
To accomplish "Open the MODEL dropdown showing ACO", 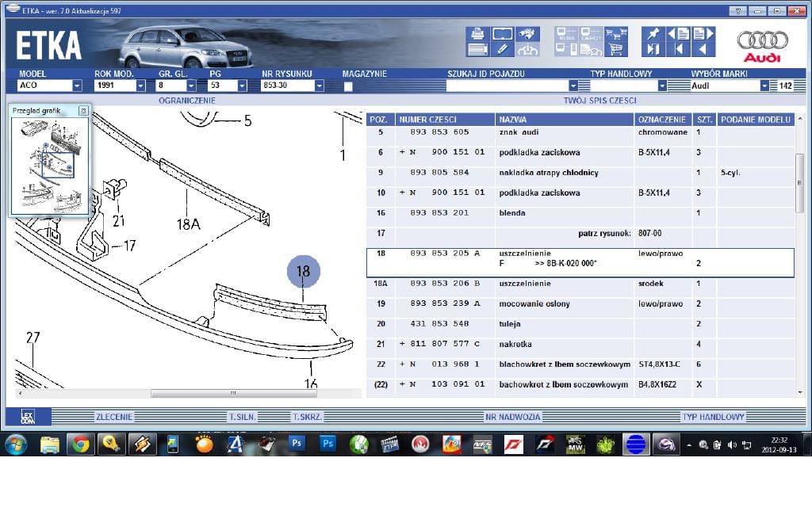I will pyautogui.click(x=77, y=86).
